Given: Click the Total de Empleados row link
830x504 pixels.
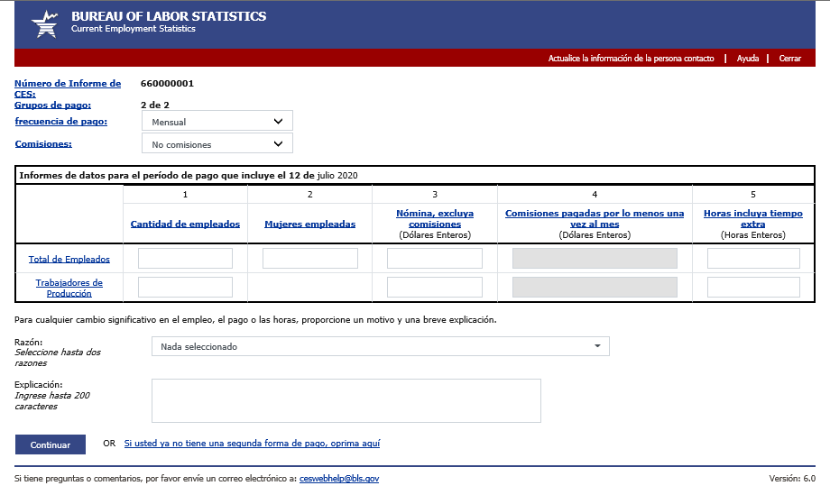Looking at the screenshot, I should pos(69,260).
